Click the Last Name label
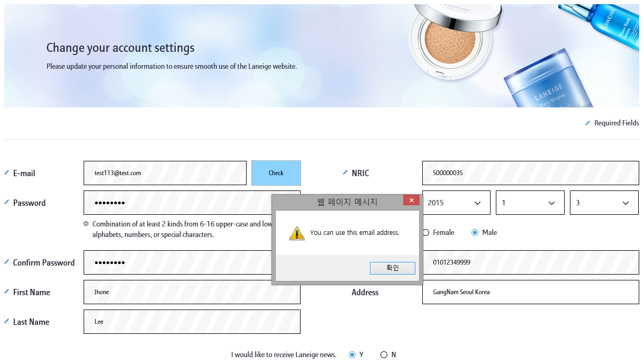 pos(31,322)
